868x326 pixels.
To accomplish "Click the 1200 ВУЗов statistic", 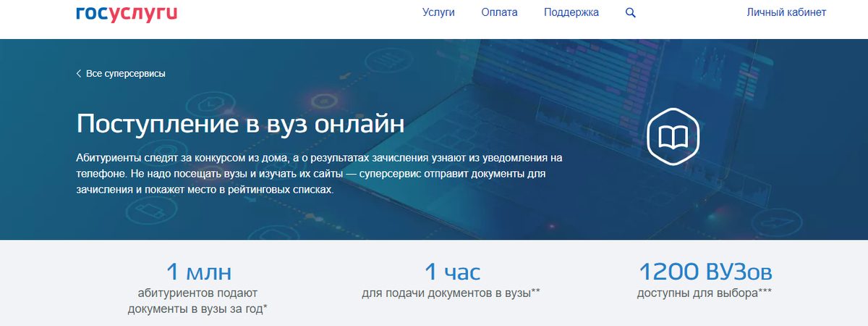I will pyautogui.click(x=705, y=272).
